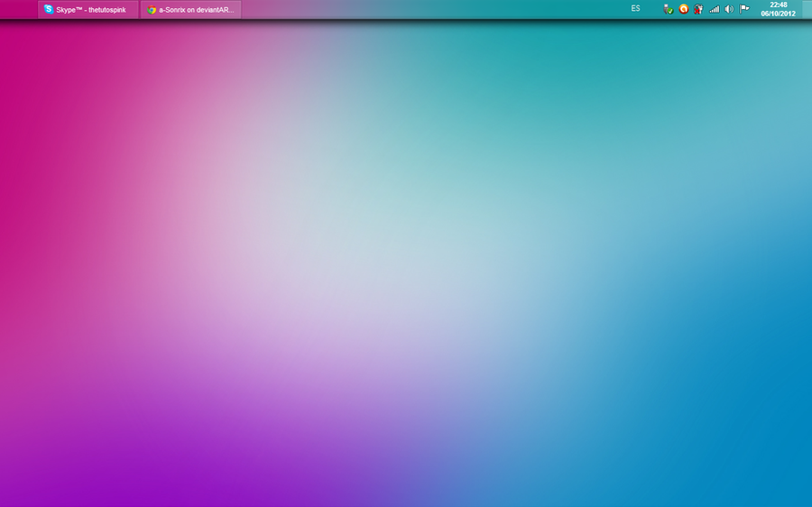812x507 pixels.
Task: Click the power plug tray icon with red X
Action: (698, 9)
